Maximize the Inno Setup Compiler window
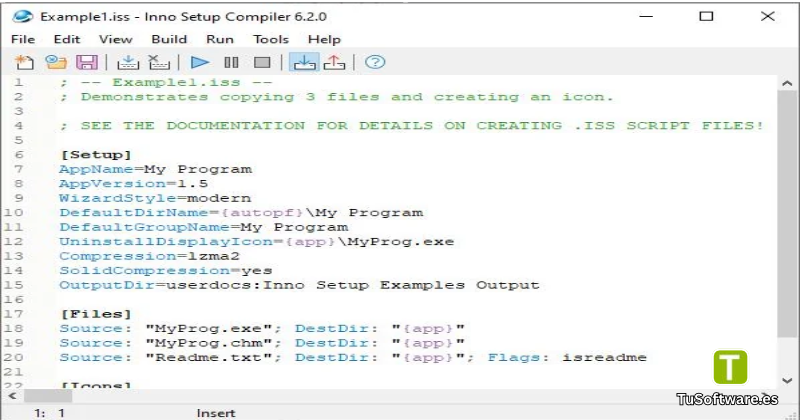The image size is (800, 420). (706, 16)
